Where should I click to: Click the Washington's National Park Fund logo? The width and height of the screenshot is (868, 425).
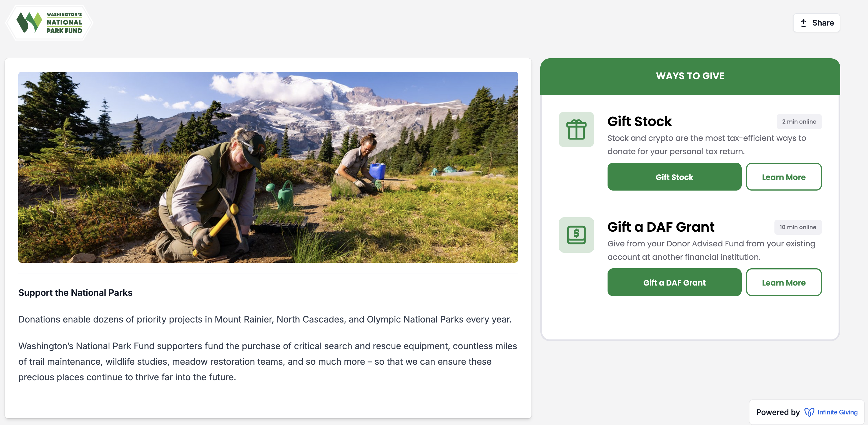click(49, 22)
